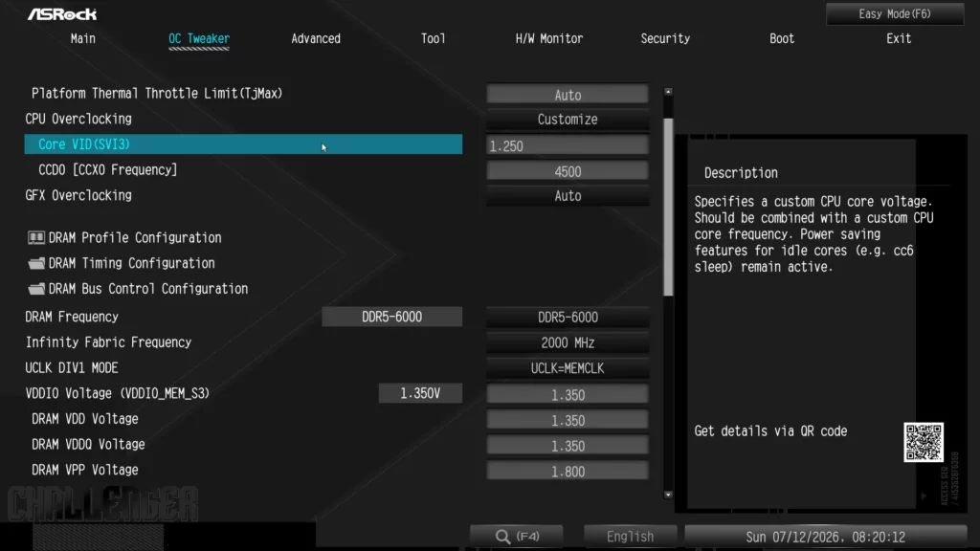
Task: Open the DRAM Profile Configuration memory icon
Action: [x=36, y=238]
